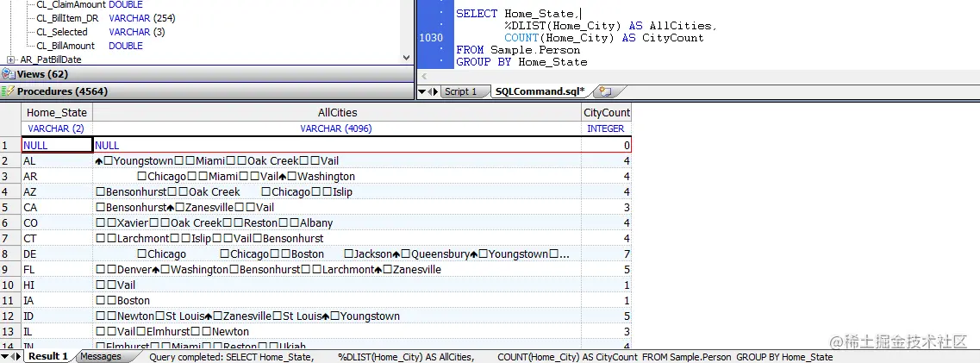The image size is (980, 363).
Task: Select AllCities cell with Denver and Washington
Action: [x=337, y=269]
